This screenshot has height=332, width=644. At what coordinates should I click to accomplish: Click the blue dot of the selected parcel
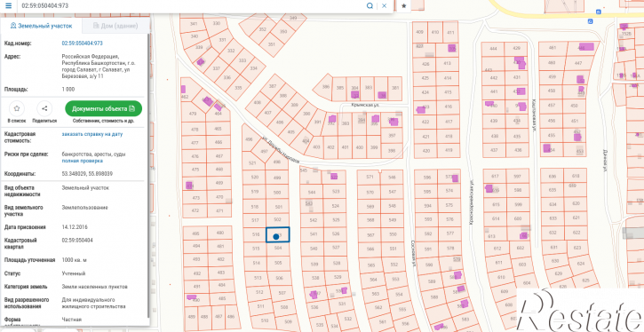276,236
